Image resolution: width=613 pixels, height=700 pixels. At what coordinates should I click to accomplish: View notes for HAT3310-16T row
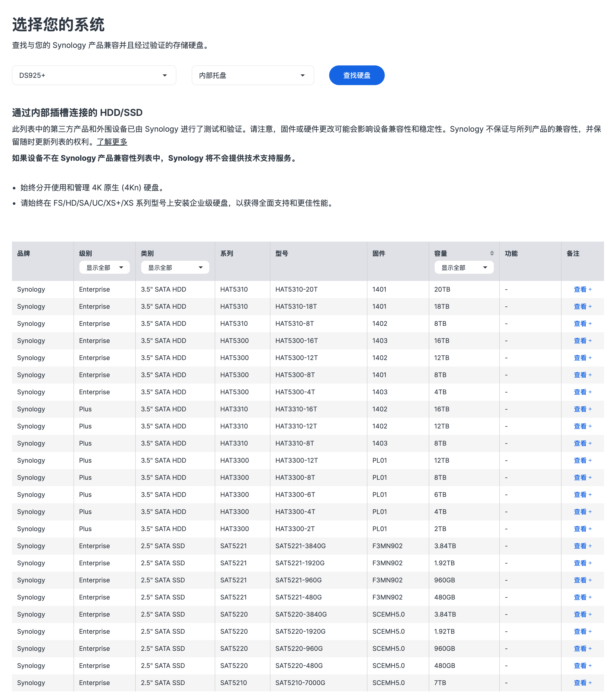pyautogui.click(x=583, y=409)
